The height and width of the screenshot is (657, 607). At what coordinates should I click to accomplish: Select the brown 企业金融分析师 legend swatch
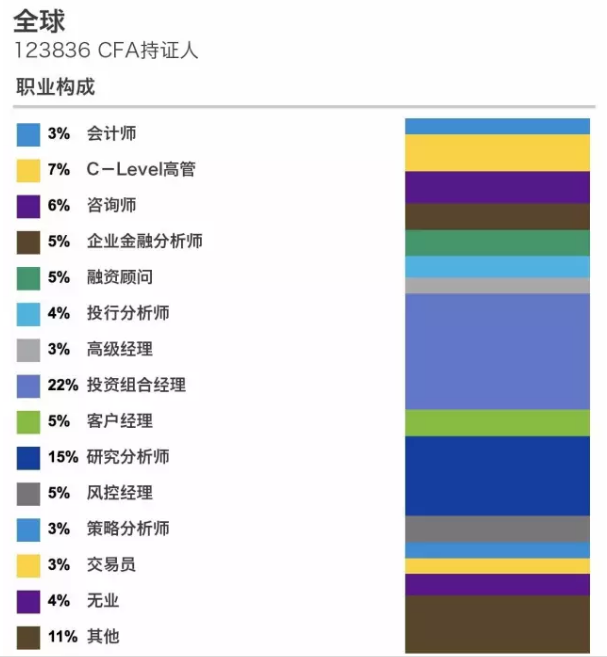28,242
